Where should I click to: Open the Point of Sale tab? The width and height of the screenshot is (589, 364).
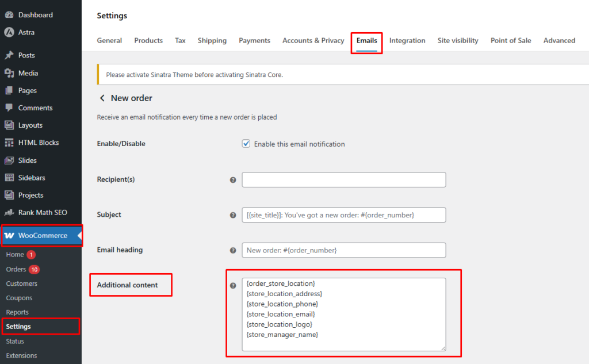point(510,41)
